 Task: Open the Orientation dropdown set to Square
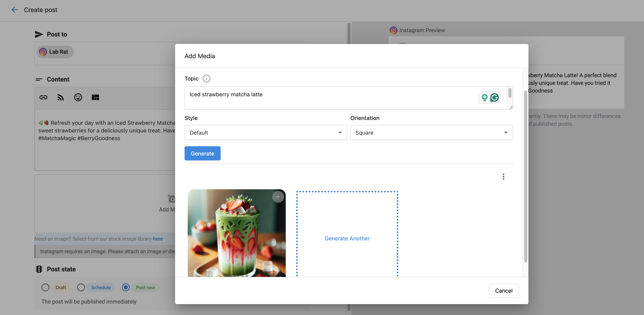431,133
